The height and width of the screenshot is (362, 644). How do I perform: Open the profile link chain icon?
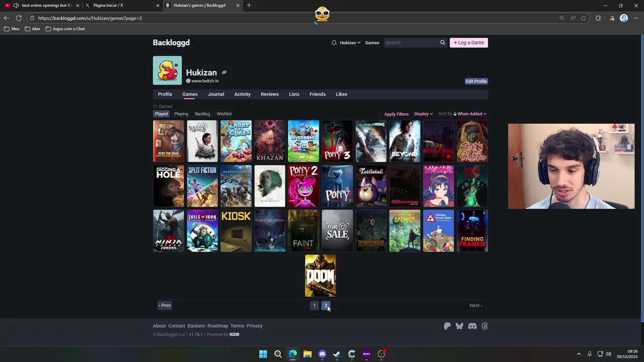(x=224, y=72)
